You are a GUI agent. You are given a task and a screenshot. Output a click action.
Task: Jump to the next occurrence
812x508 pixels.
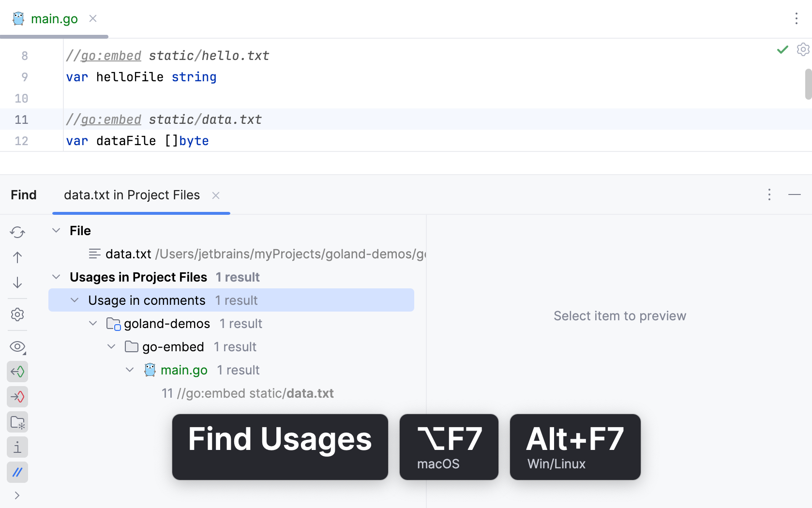coord(17,283)
